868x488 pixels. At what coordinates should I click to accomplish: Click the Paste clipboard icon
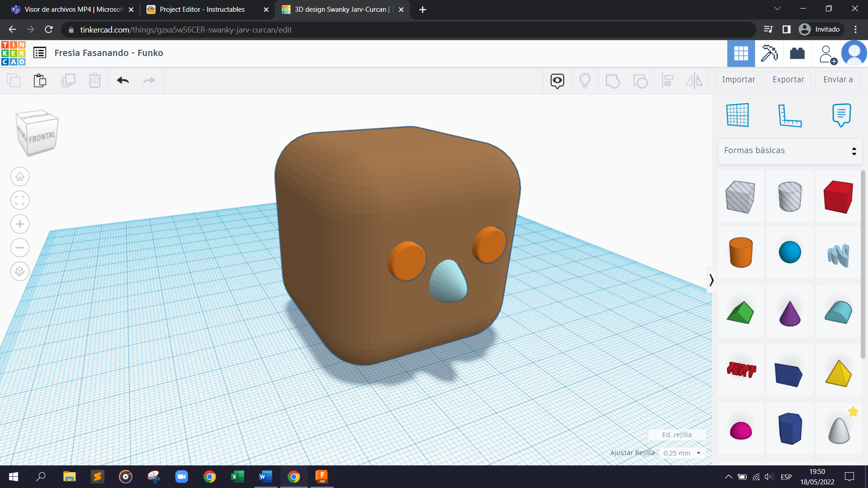(x=40, y=80)
